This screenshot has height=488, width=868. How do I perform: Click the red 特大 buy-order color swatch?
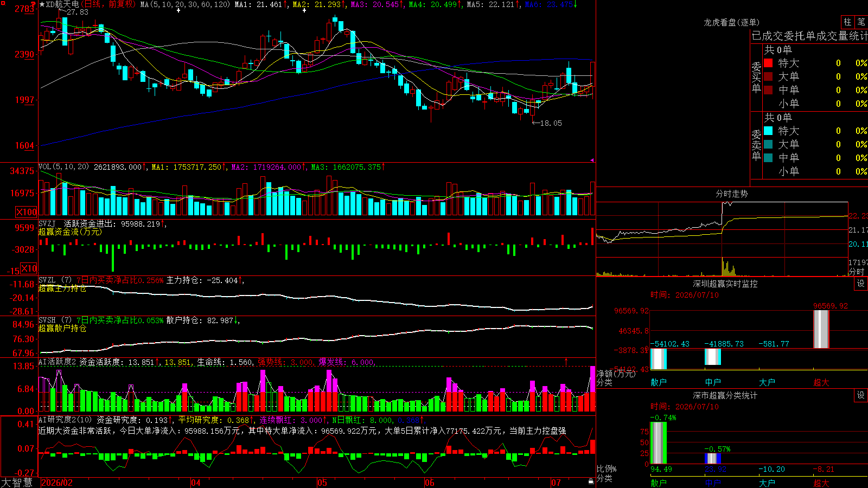click(x=768, y=63)
